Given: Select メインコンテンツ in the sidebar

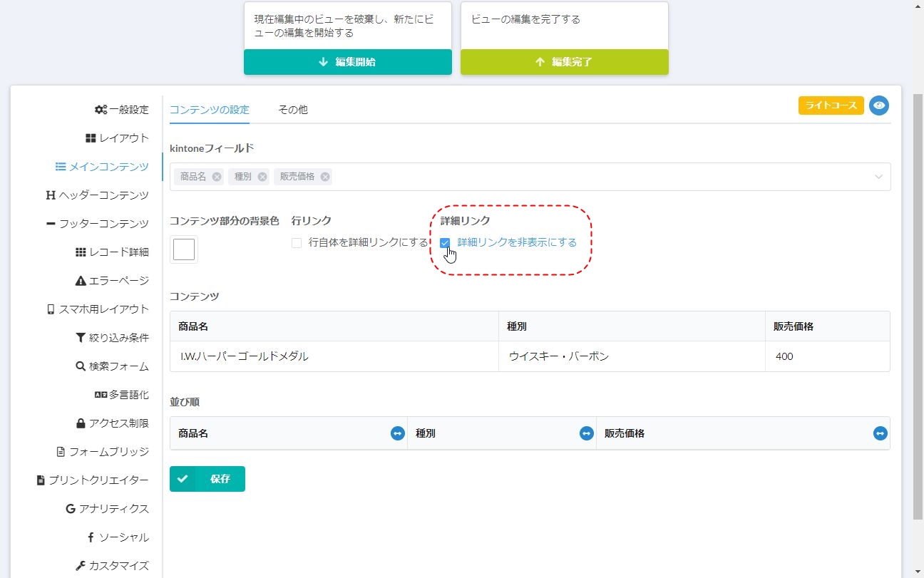Looking at the screenshot, I should click(102, 167).
